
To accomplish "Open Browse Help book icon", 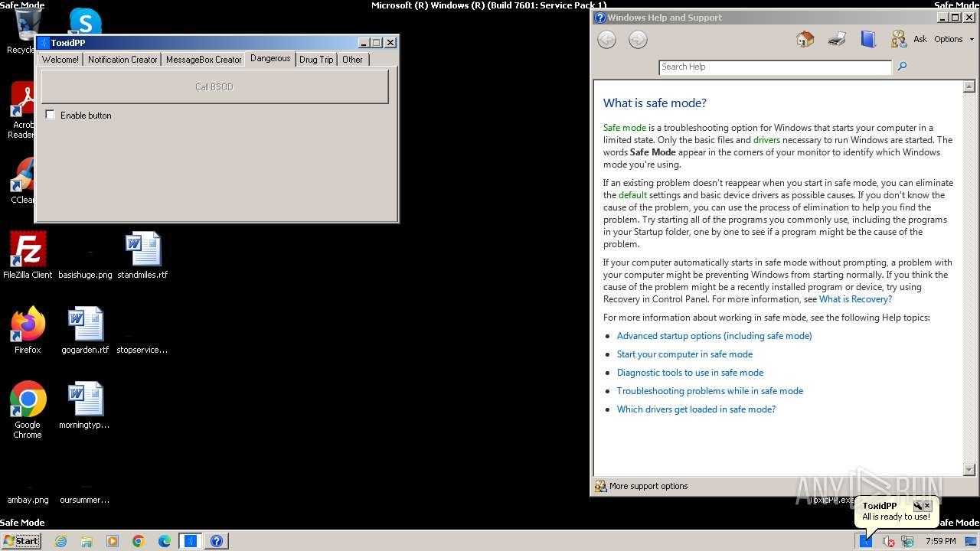I will [x=867, y=39].
